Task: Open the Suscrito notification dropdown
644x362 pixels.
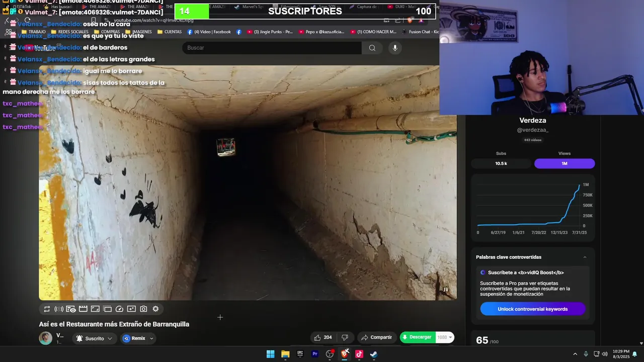Action: click(94, 338)
